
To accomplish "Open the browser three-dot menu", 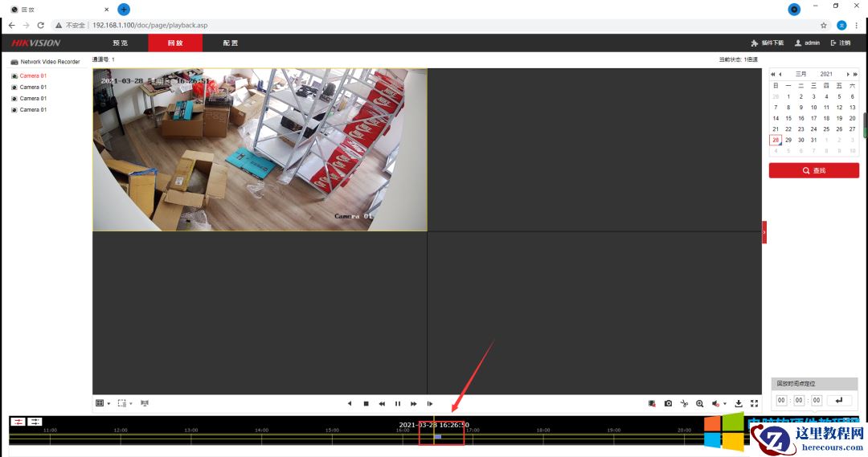I will (857, 26).
